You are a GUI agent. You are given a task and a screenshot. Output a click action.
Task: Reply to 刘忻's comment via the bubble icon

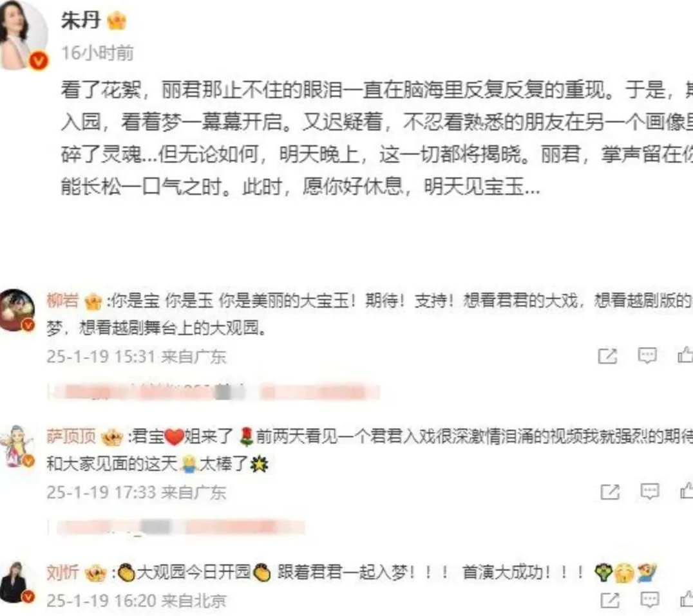650,600
